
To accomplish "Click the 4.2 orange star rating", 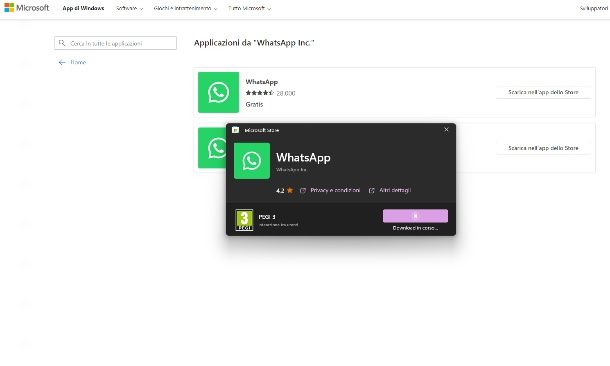I will (x=285, y=191).
